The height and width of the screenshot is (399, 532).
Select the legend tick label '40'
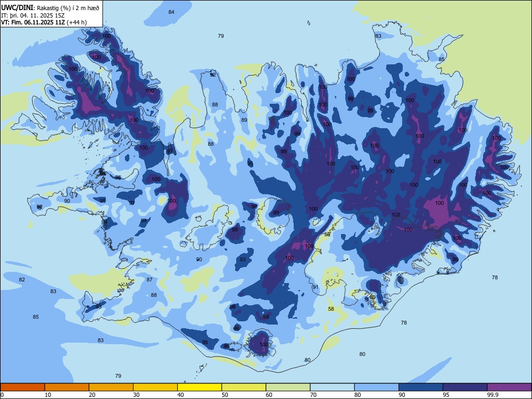pos(180,395)
